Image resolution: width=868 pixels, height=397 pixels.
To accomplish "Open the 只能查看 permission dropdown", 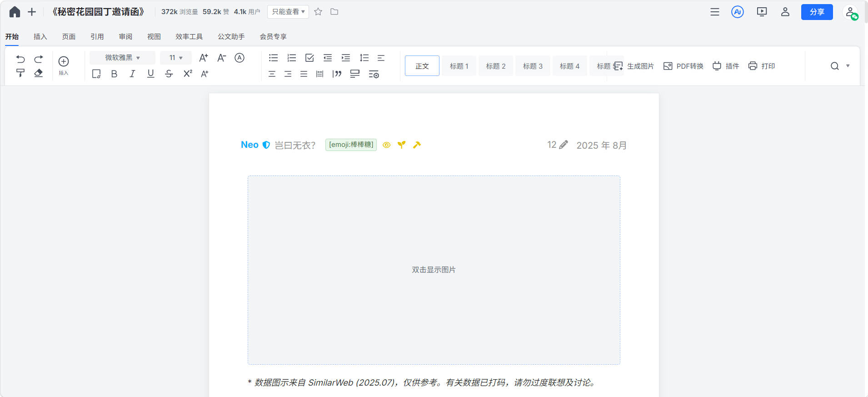I will coord(288,12).
